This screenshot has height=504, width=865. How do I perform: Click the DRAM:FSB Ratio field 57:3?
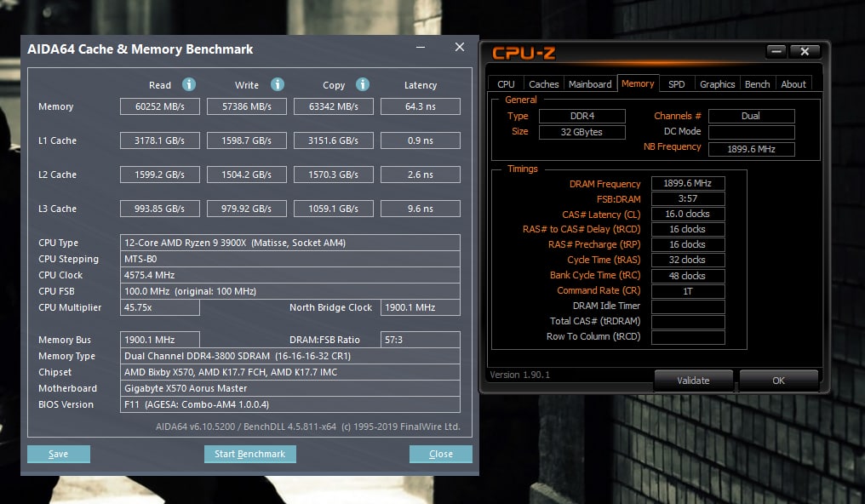coord(421,340)
